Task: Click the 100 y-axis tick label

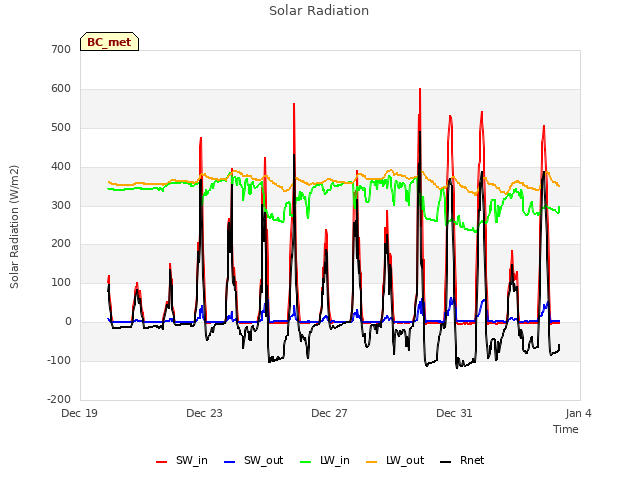Action: click(x=61, y=282)
